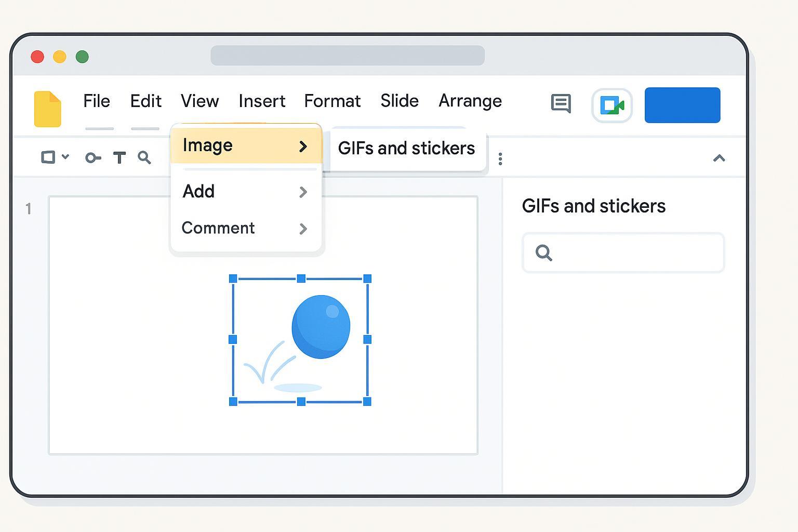Select the rectangle shape tool
This screenshot has width=798, height=532.
point(48,157)
